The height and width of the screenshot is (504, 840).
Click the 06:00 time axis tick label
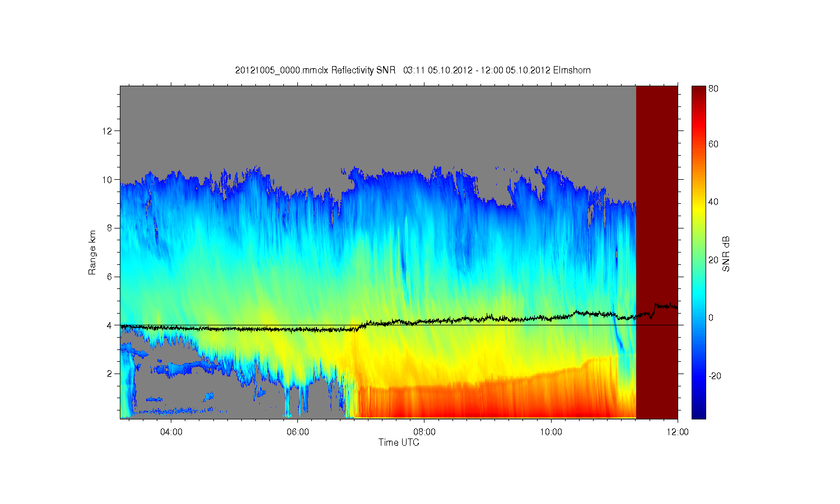pyautogui.click(x=297, y=432)
